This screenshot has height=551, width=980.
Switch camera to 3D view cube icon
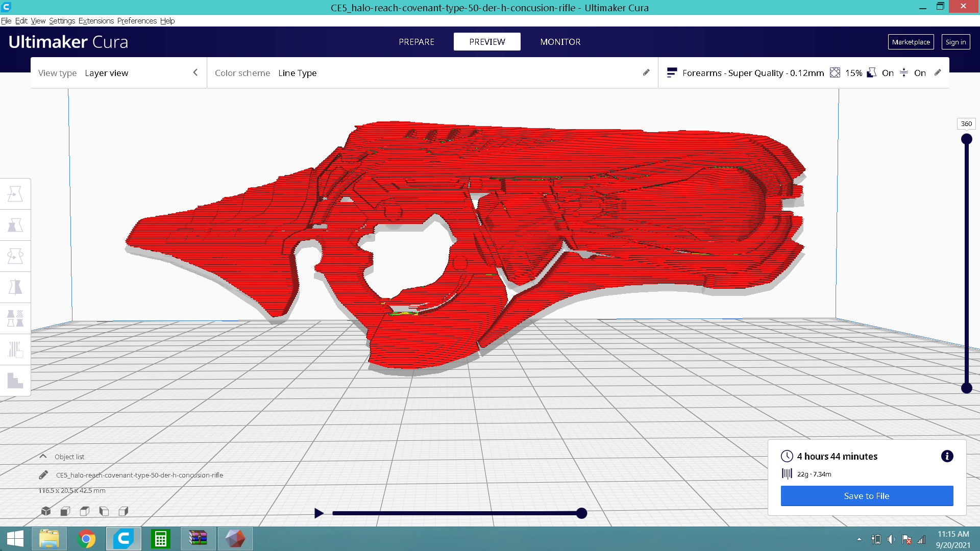click(x=46, y=511)
